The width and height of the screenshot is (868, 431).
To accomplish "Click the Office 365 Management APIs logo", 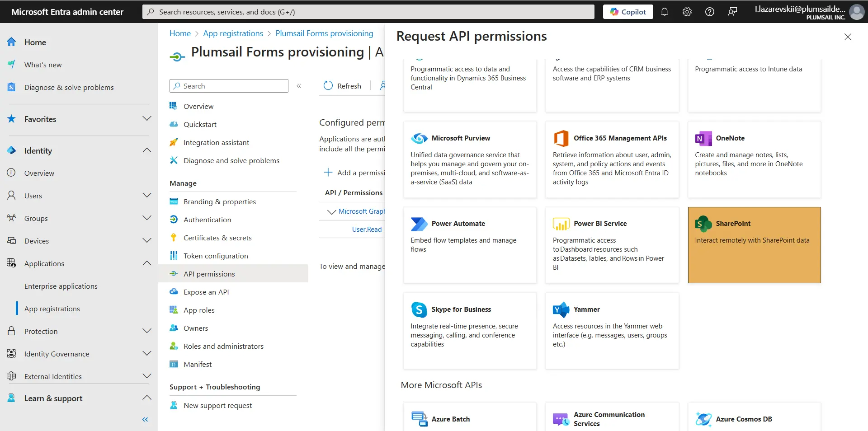I will click(x=561, y=138).
